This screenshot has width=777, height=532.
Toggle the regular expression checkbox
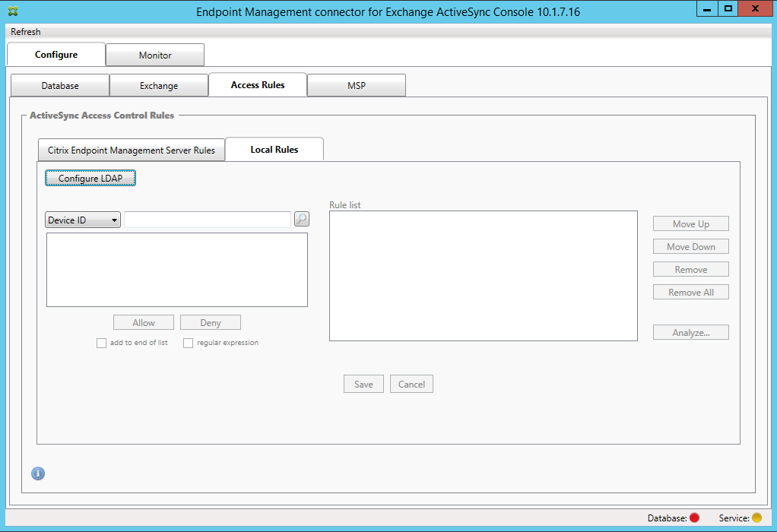[x=189, y=343]
